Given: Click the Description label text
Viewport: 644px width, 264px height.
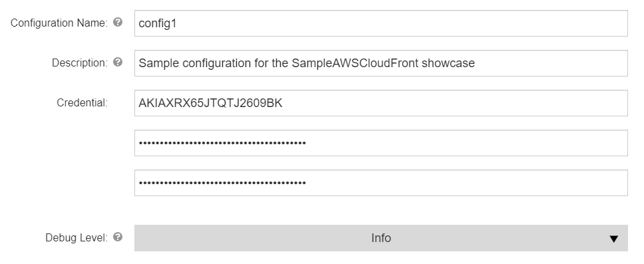Looking at the screenshot, I should [80, 63].
